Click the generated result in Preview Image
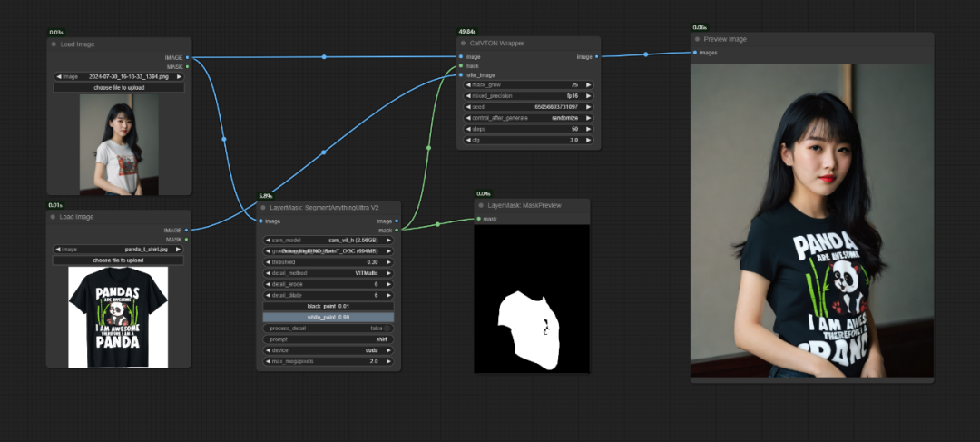This screenshot has width=980, height=442. click(812, 221)
